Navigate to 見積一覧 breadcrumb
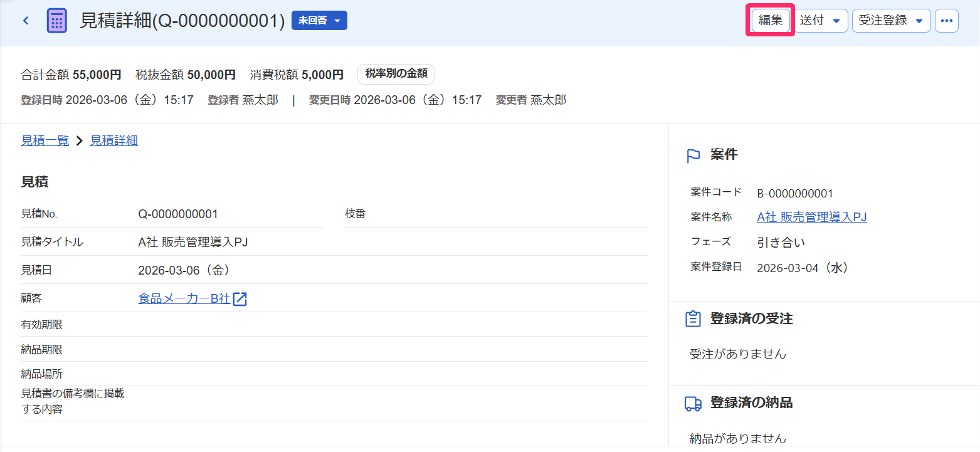The width and height of the screenshot is (980, 452). 45,140
